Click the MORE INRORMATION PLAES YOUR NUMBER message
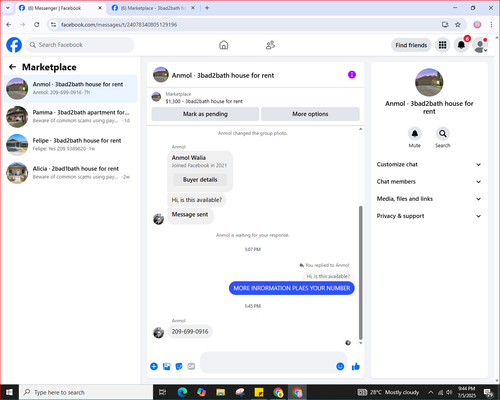 [292, 288]
